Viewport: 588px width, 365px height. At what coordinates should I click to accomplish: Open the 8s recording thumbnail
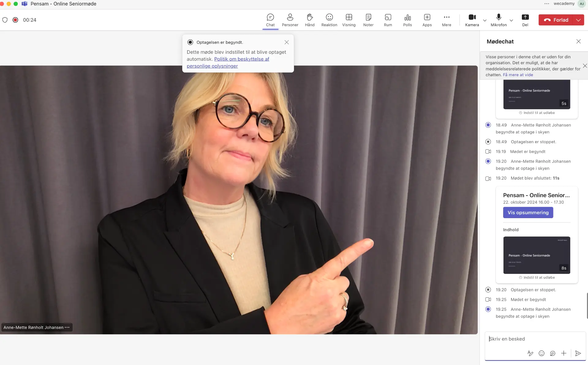[x=537, y=255]
